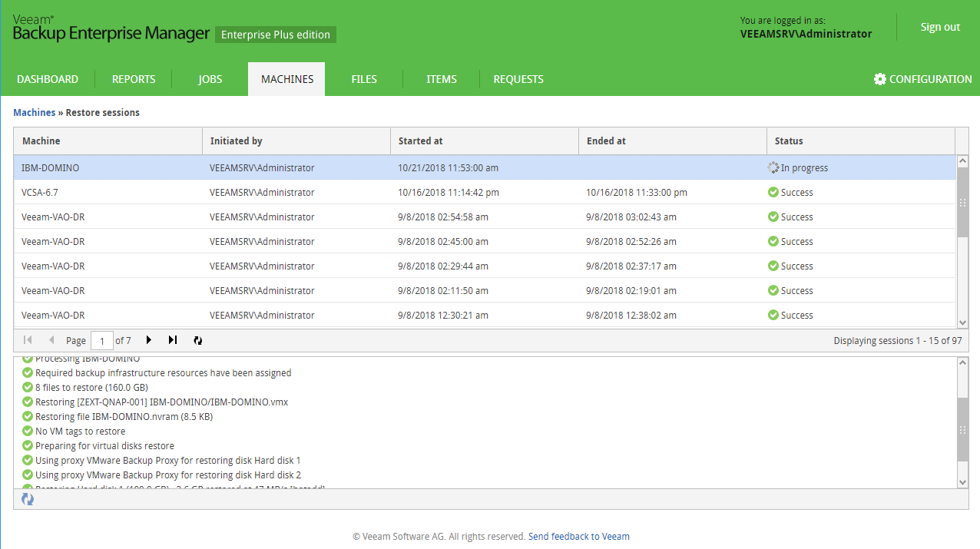Sort by Initiated by column header
Image resolution: width=980 pixels, height=549 pixels.
click(x=296, y=141)
